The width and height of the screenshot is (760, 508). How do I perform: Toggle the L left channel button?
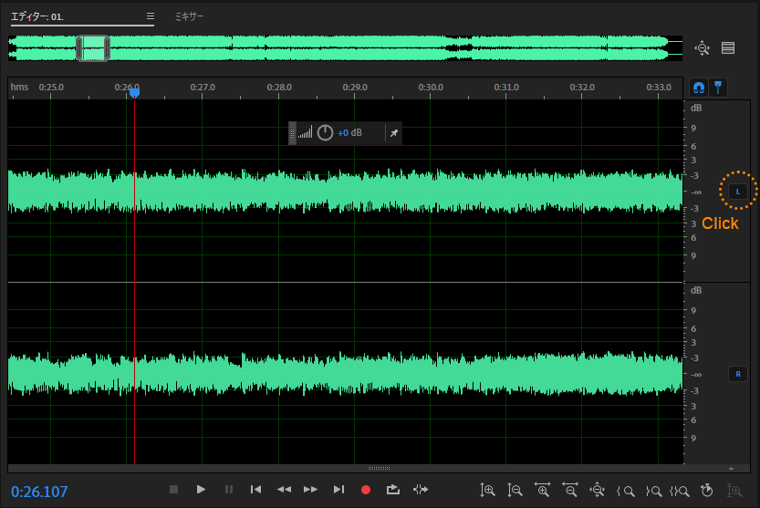pyautogui.click(x=738, y=191)
